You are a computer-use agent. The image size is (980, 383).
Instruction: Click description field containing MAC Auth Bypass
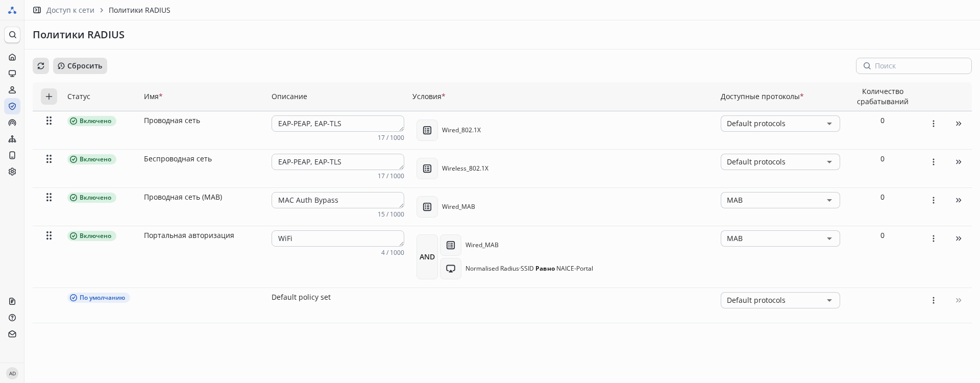pos(337,200)
